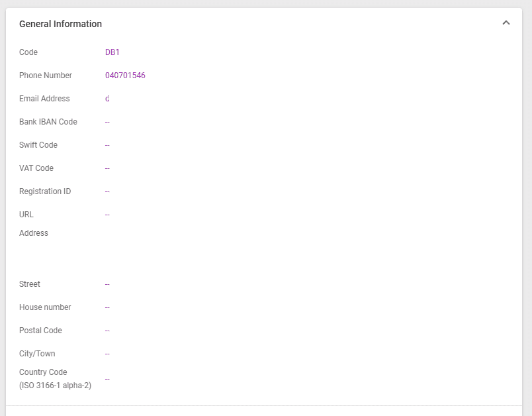The height and width of the screenshot is (416, 532).
Task: Click the Address label
Action: tap(34, 233)
